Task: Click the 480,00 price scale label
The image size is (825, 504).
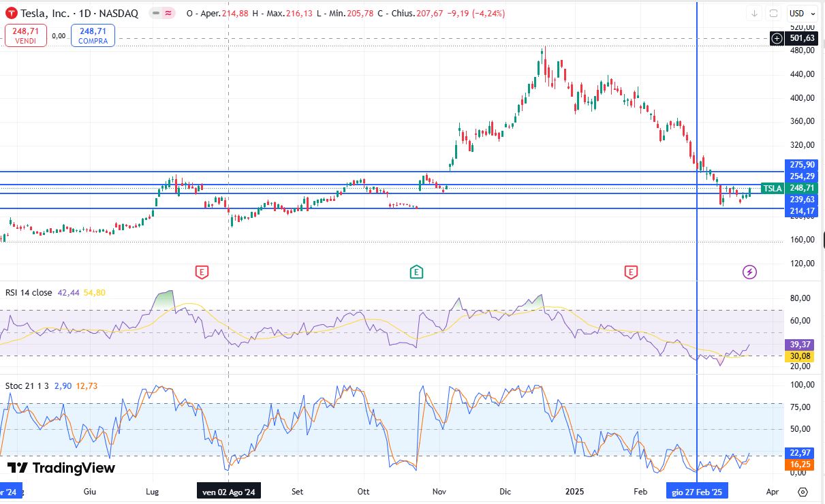Action: click(x=803, y=50)
